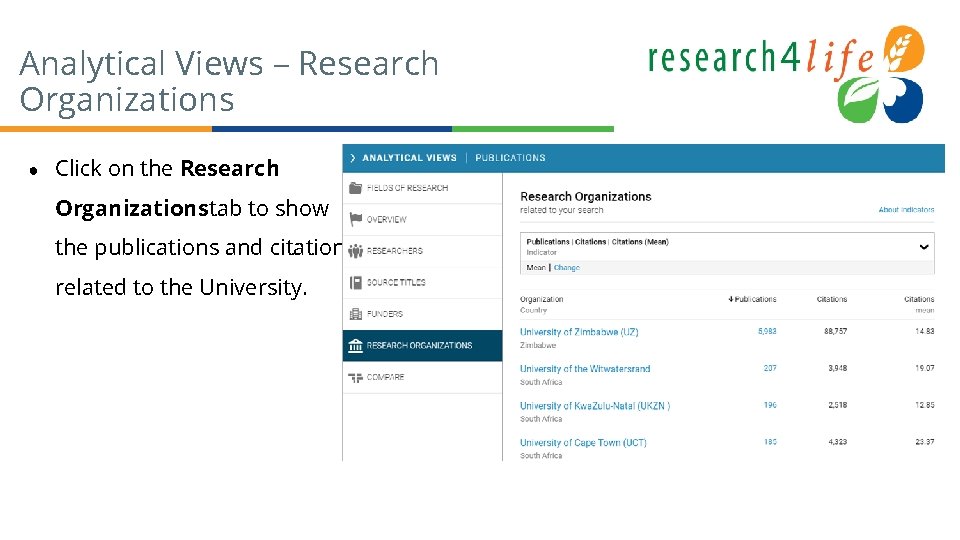Click the Zimbabwe country label

tap(538, 345)
